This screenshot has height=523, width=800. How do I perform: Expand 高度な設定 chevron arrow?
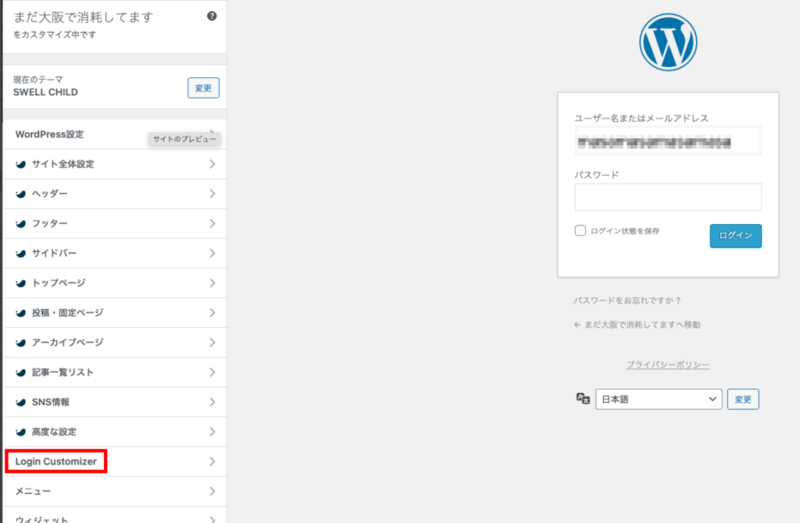(212, 432)
